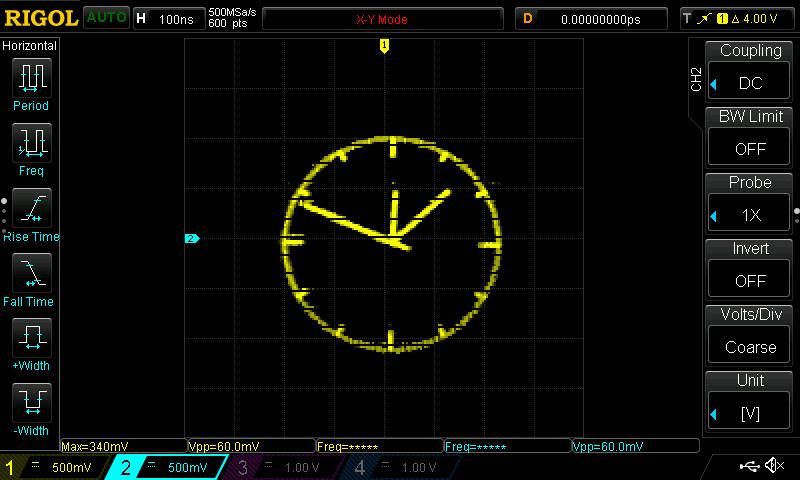Select the +Width measurement icon

coord(31,338)
